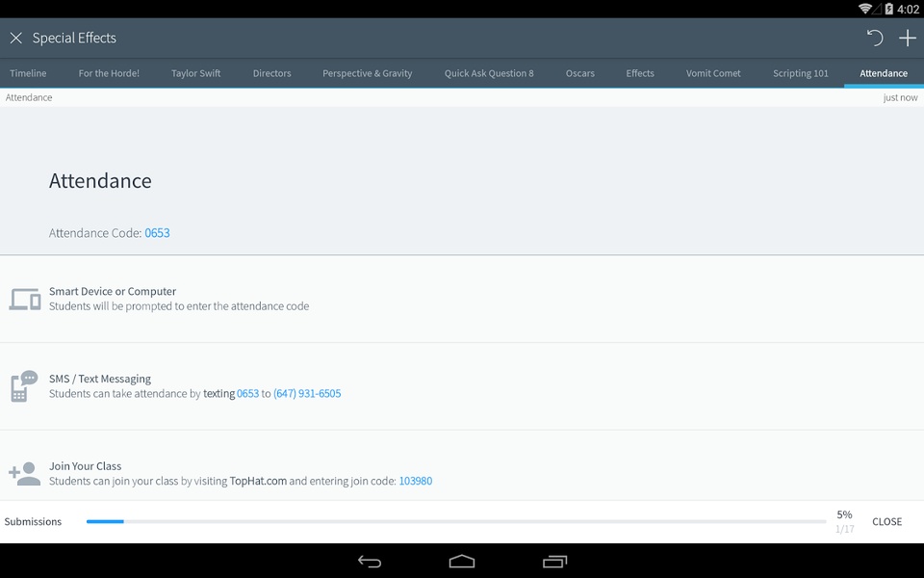Tap the add-person Join Your Class icon

(x=25, y=474)
